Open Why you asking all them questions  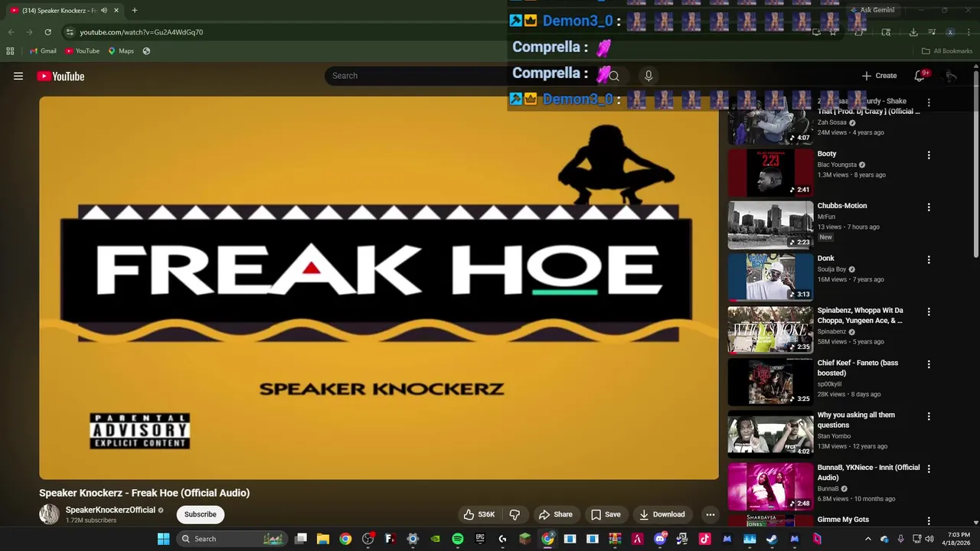point(856,420)
